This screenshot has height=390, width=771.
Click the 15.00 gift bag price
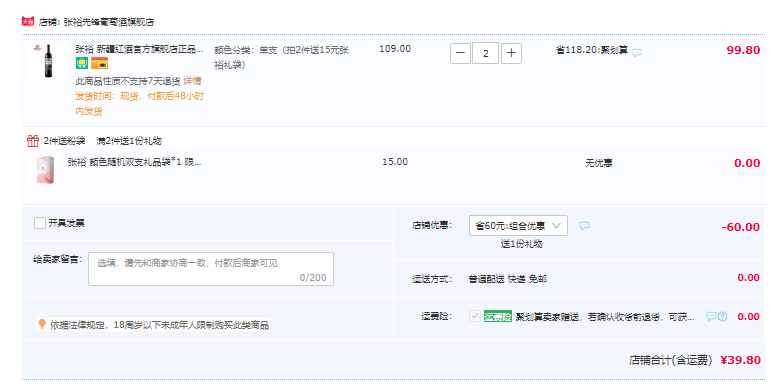pyautogui.click(x=395, y=162)
